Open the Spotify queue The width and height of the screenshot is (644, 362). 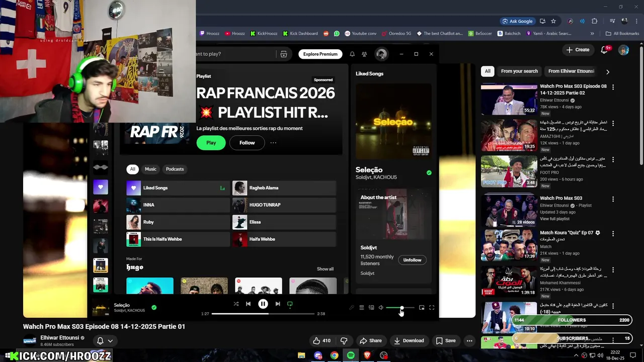pos(361,308)
